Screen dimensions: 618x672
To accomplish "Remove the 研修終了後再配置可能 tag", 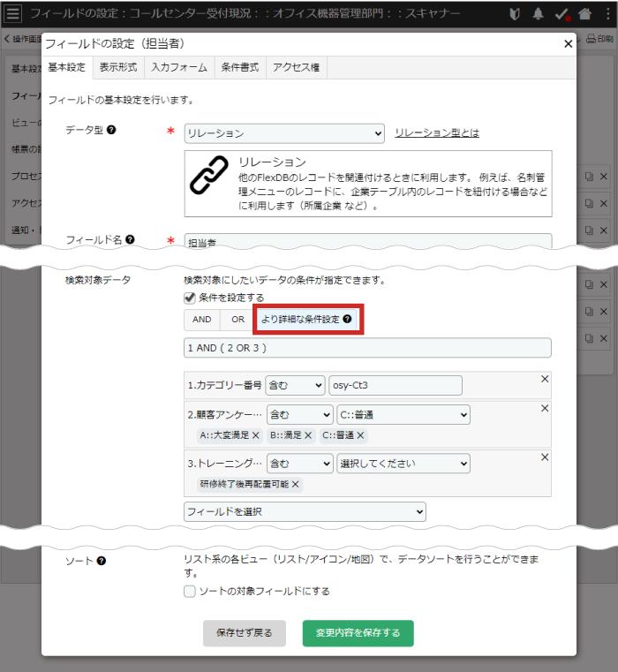I will pos(295,484).
